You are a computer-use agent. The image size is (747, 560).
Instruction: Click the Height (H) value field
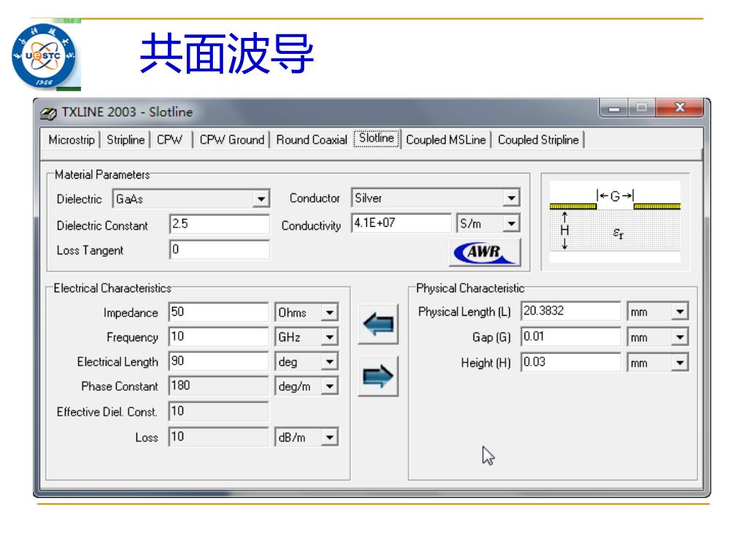tap(570, 362)
